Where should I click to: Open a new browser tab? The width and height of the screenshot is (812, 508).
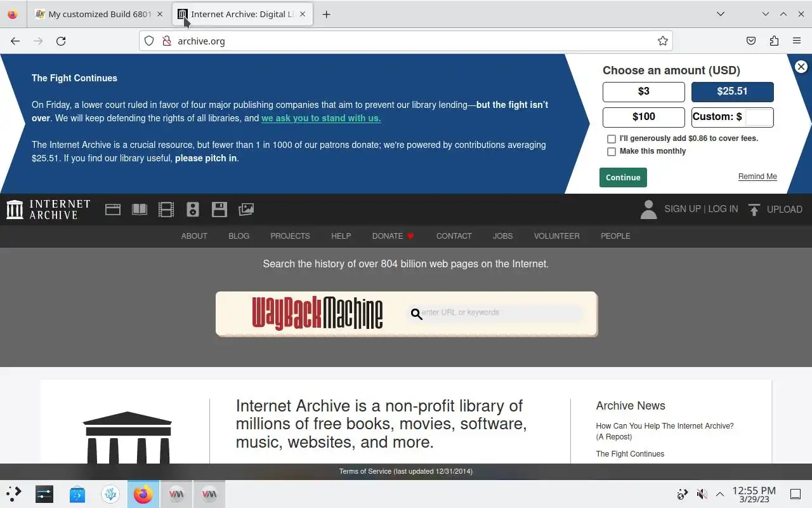point(326,14)
